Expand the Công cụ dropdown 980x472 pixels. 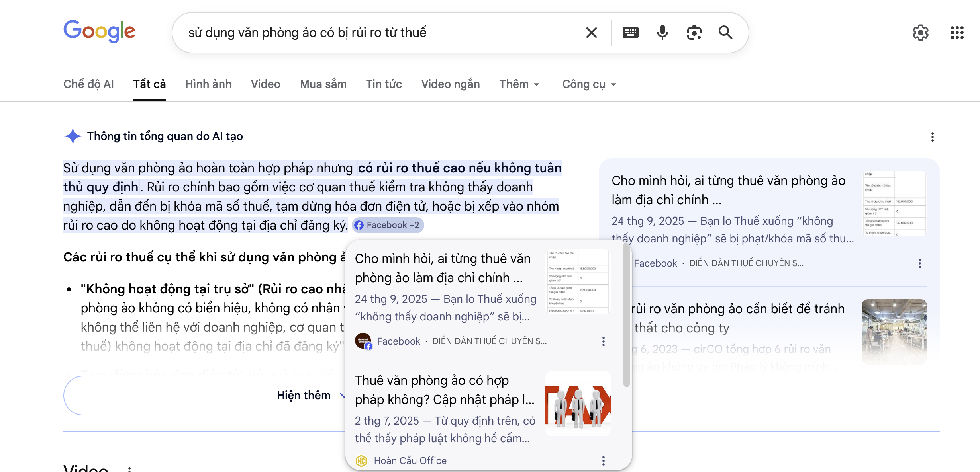click(x=589, y=84)
